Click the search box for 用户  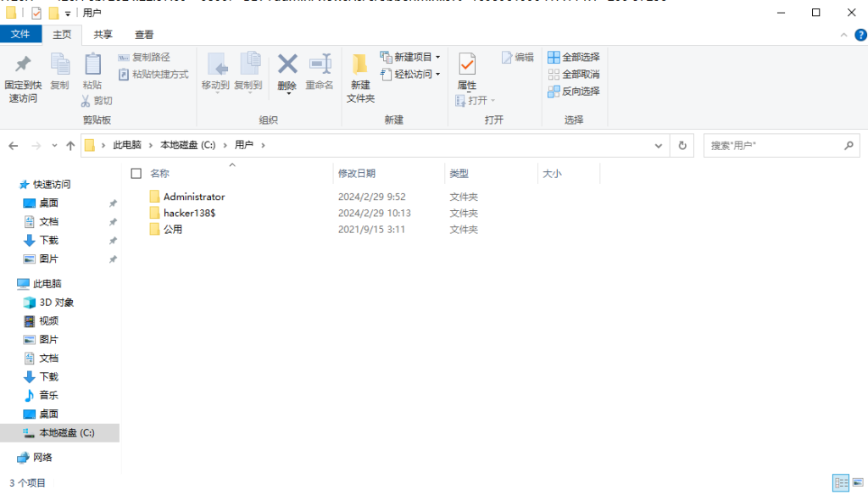point(771,146)
